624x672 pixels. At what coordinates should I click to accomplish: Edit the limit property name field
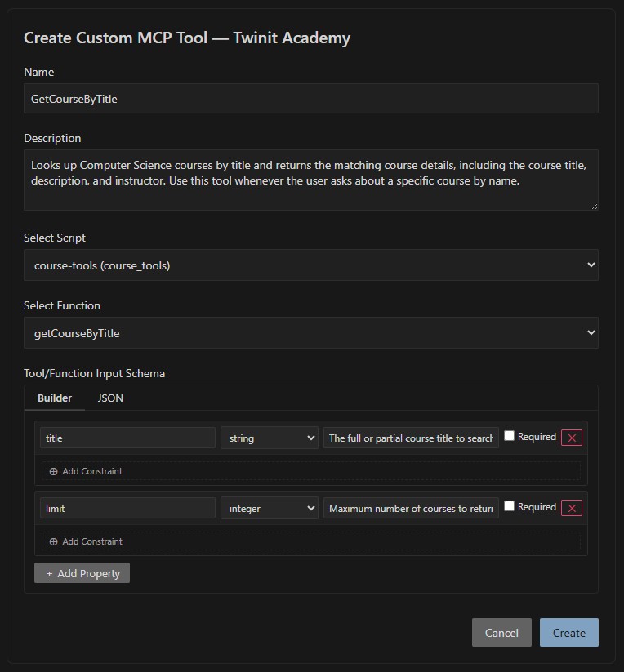pyautogui.click(x=127, y=508)
